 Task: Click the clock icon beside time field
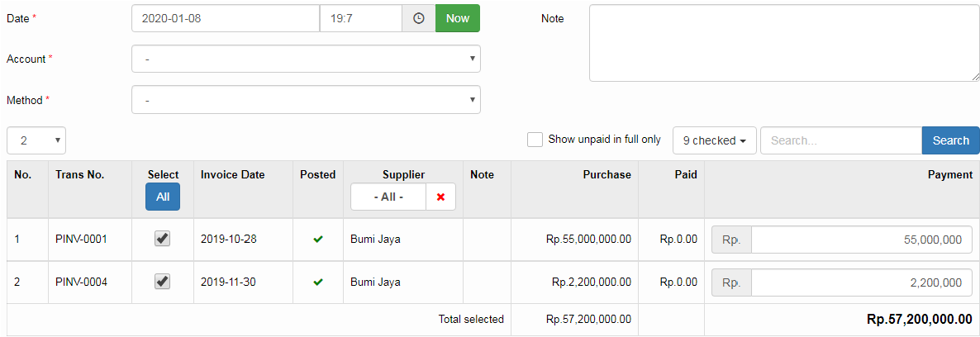pyautogui.click(x=419, y=18)
